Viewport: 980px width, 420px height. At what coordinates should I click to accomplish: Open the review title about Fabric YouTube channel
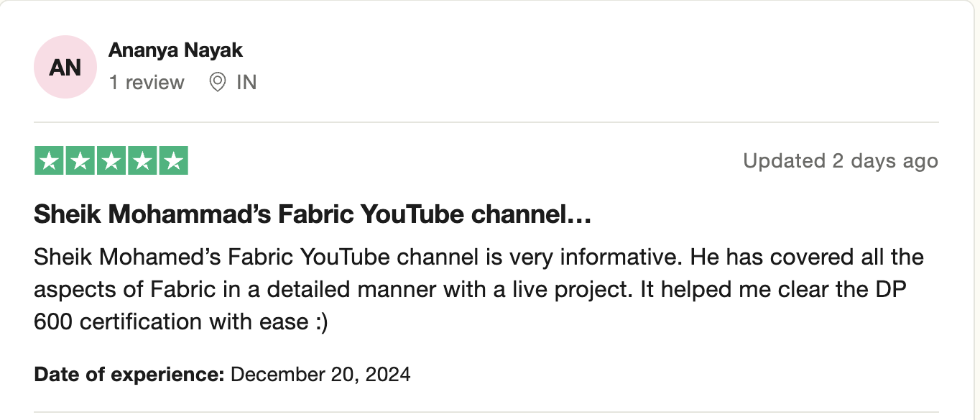point(313,214)
